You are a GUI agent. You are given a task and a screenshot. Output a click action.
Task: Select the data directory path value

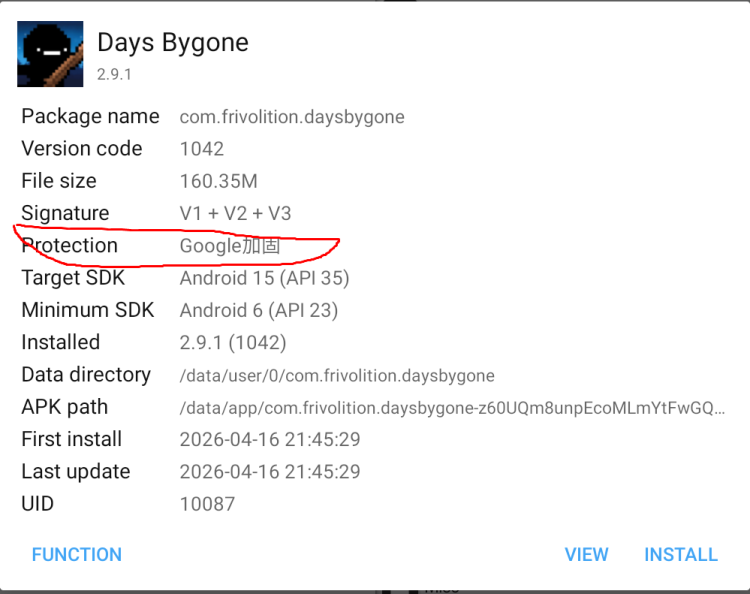coord(337,376)
